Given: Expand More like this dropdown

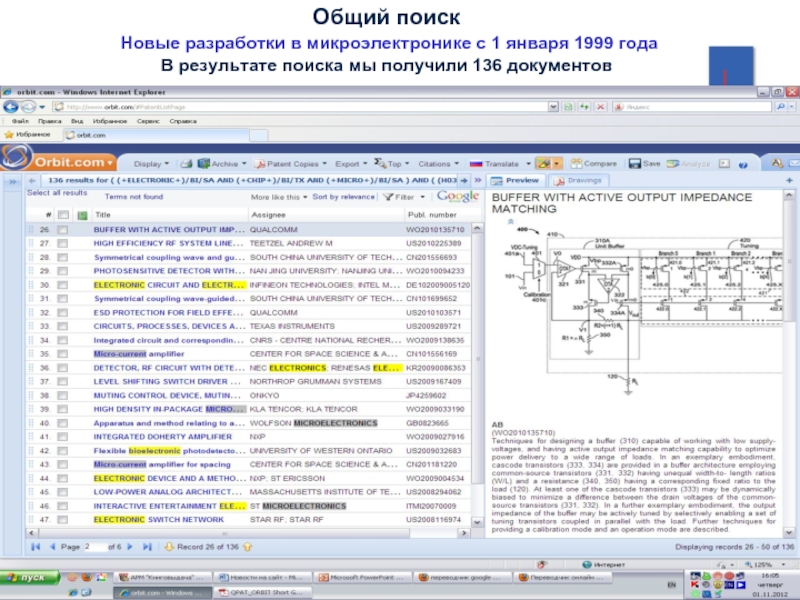Looking at the screenshot, I should point(279,197).
